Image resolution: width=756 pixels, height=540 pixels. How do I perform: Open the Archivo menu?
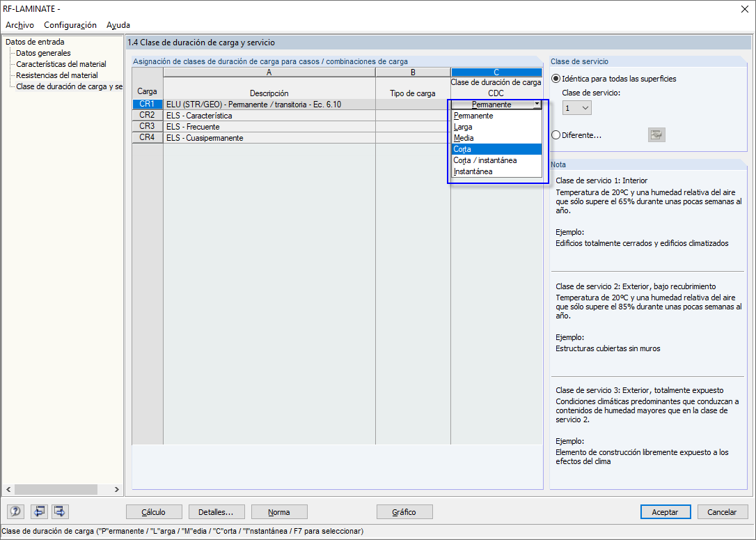click(x=19, y=24)
